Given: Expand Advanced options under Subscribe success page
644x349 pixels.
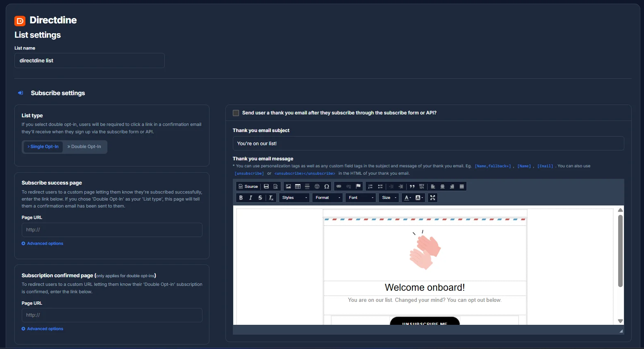Looking at the screenshot, I should [x=43, y=244].
